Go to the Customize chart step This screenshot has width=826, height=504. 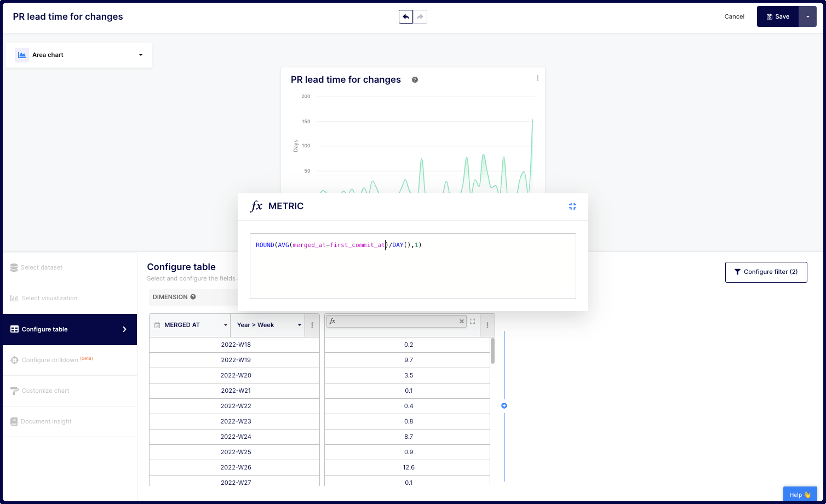coord(45,391)
